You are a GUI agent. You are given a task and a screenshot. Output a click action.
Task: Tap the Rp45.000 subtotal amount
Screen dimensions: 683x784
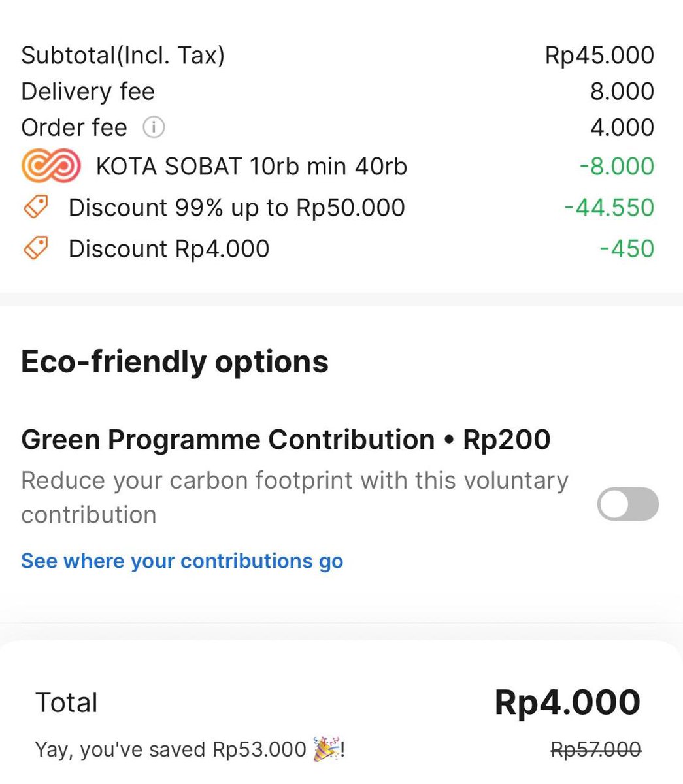[599, 56]
